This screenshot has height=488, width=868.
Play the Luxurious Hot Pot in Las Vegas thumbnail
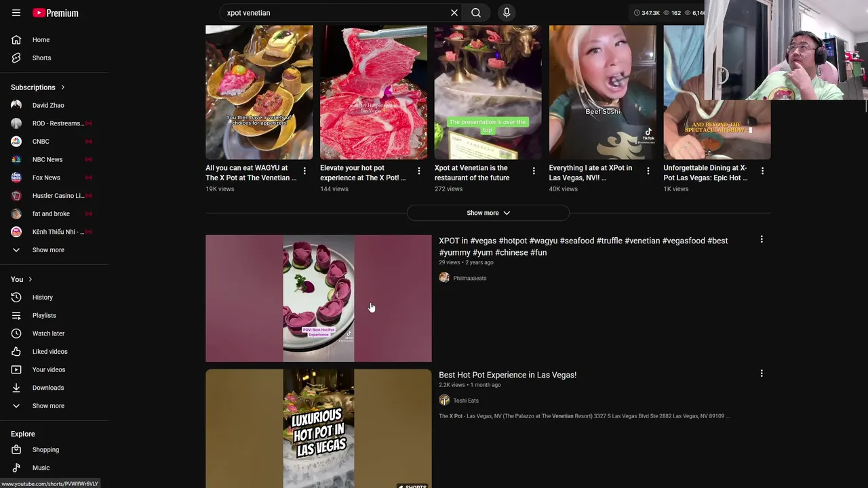319,428
